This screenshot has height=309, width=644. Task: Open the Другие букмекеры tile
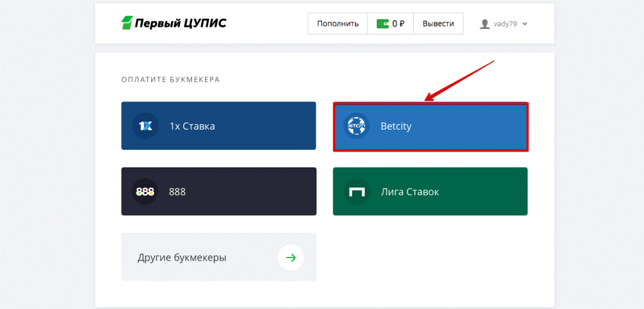point(218,257)
